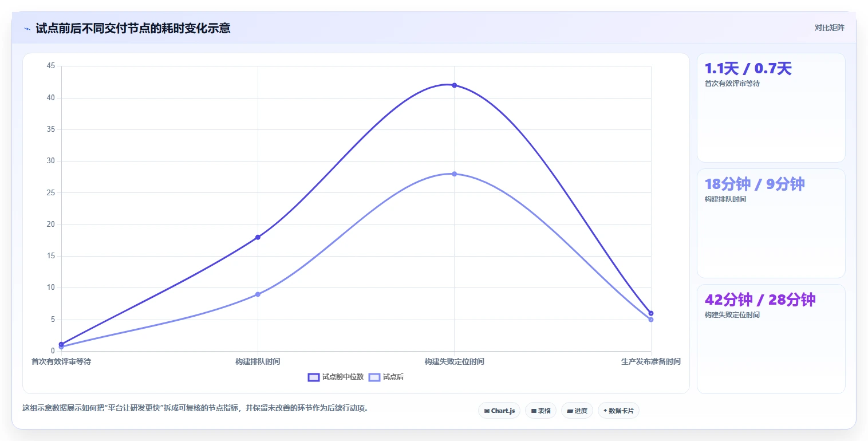
Task: Click the 42分钟 / 28分钟 card value
Action: point(760,300)
